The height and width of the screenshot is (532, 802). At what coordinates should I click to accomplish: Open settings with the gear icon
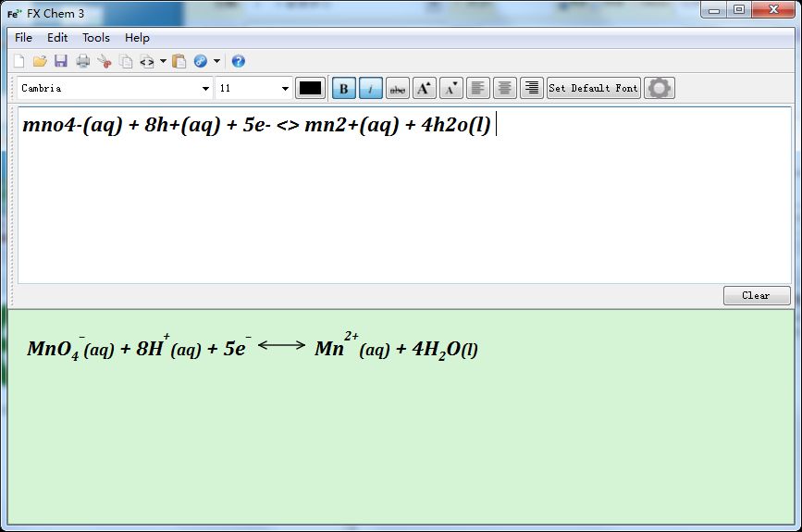[x=660, y=88]
